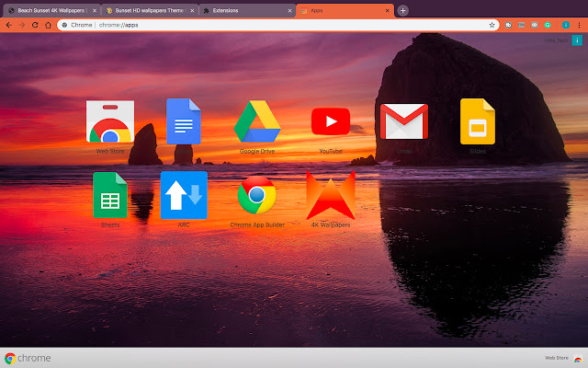The image size is (588, 368).
Task: Select the Sunset HD wallpapers Theme tab
Action: [147, 10]
